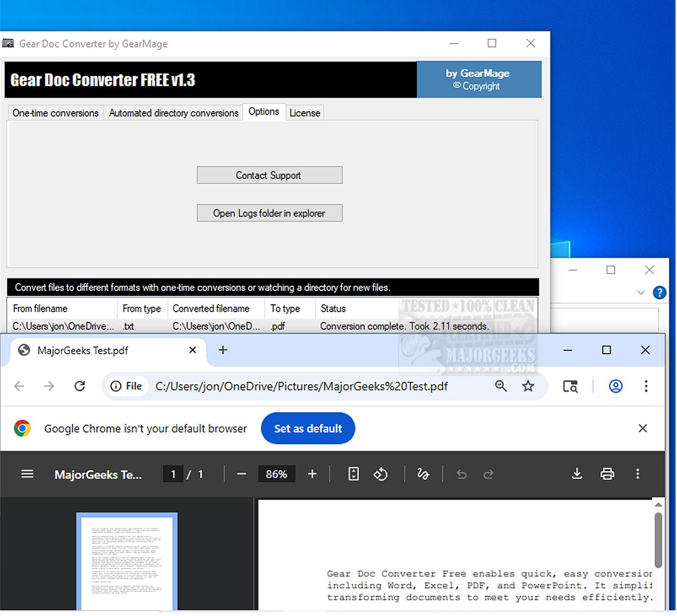
Task: Click the Chrome address bar URL
Action: [302, 386]
